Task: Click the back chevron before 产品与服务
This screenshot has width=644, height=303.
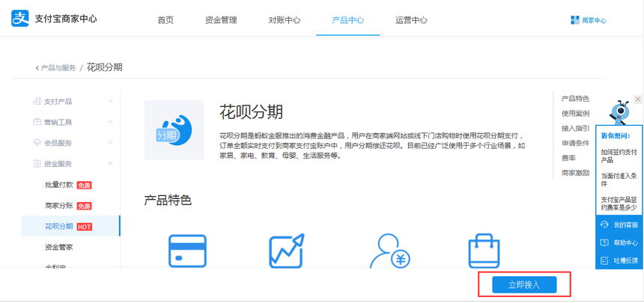Action: point(37,68)
